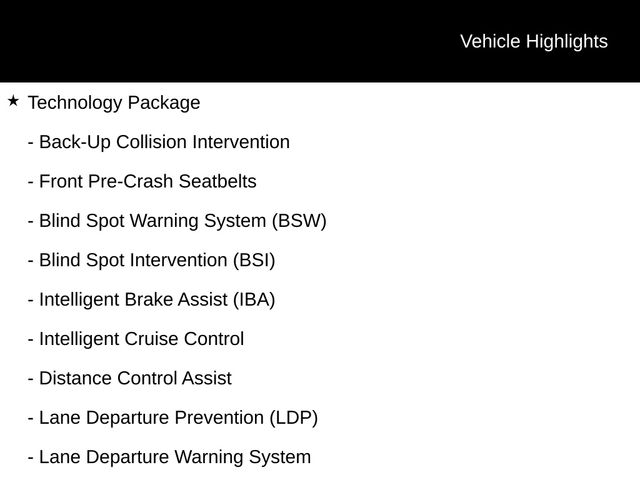The height and width of the screenshot is (480, 640).
Task: Click the star icon beside Technology Package
Action: (13, 101)
